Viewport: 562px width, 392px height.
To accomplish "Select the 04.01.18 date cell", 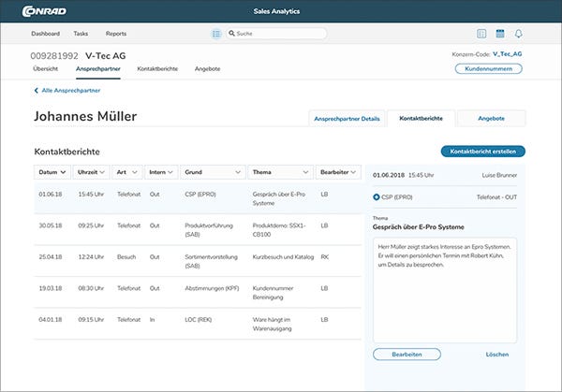I will tap(51, 320).
